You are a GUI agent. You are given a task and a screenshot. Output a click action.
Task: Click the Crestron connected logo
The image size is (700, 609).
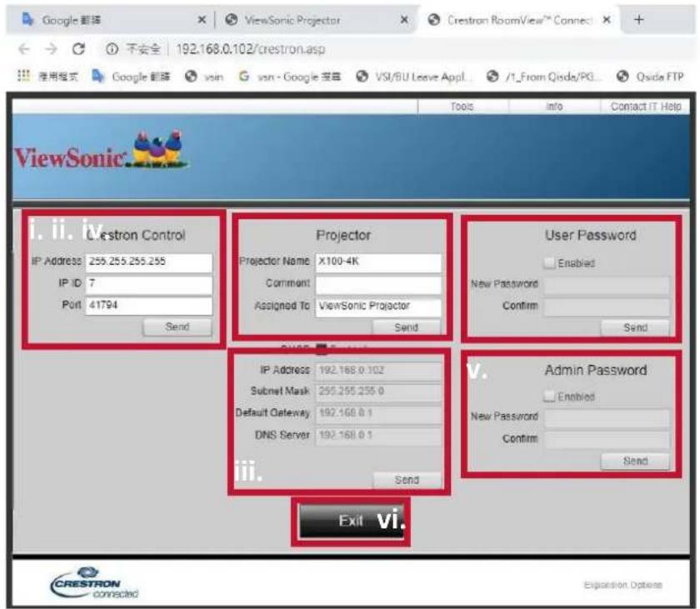pos(94,583)
